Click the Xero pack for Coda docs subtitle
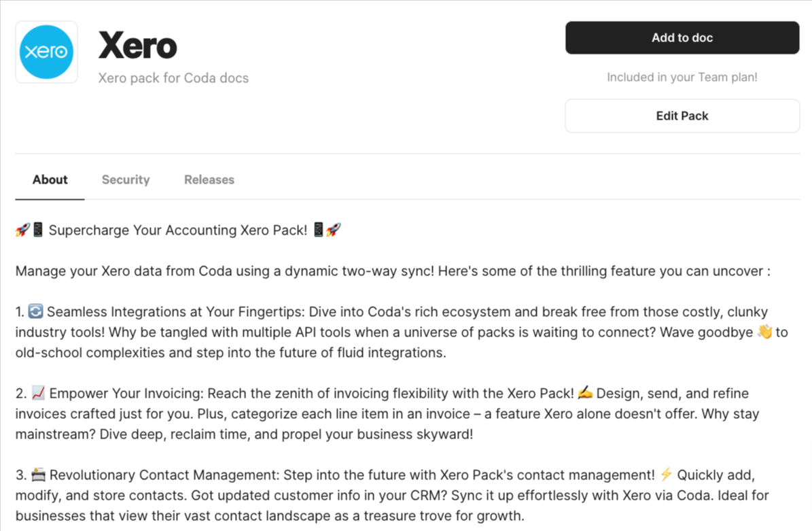The height and width of the screenshot is (531, 812). (x=173, y=78)
